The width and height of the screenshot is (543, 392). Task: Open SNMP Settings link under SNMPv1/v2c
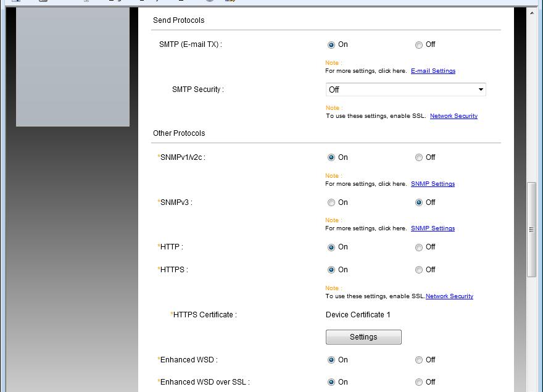pyautogui.click(x=433, y=184)
